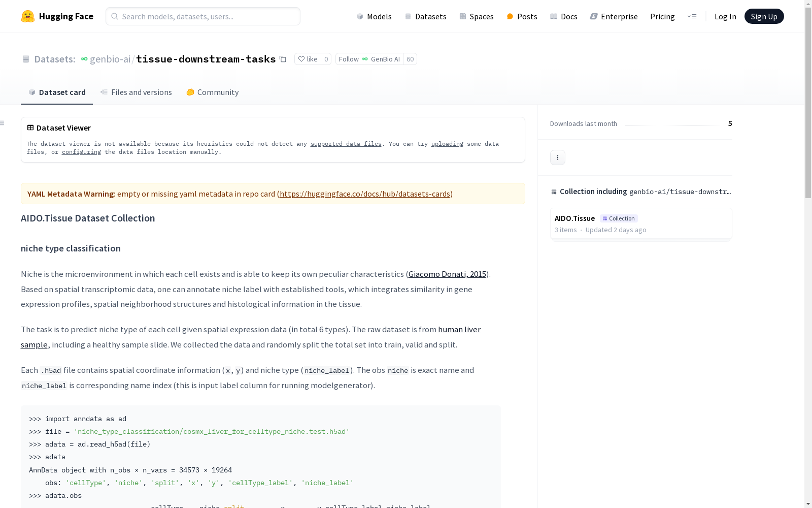Click the uploading link in Dataset Viewer
The image size is (812, 508).
[447, 144]
